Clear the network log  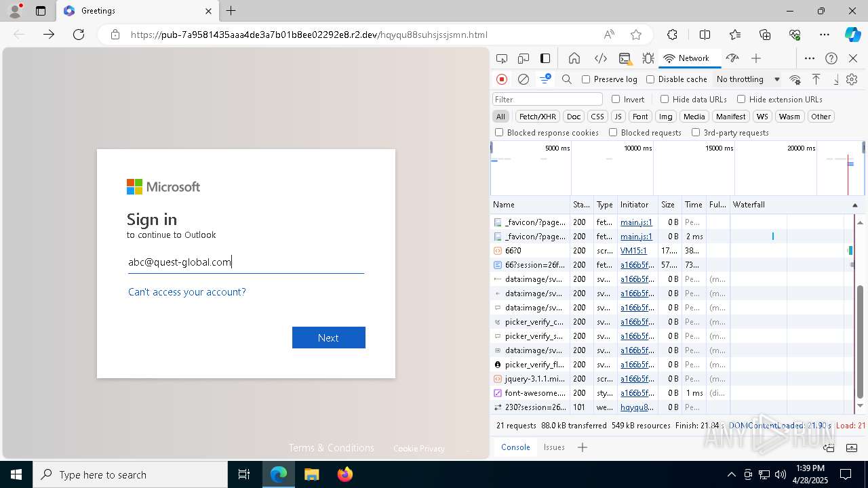click(524, 79)
